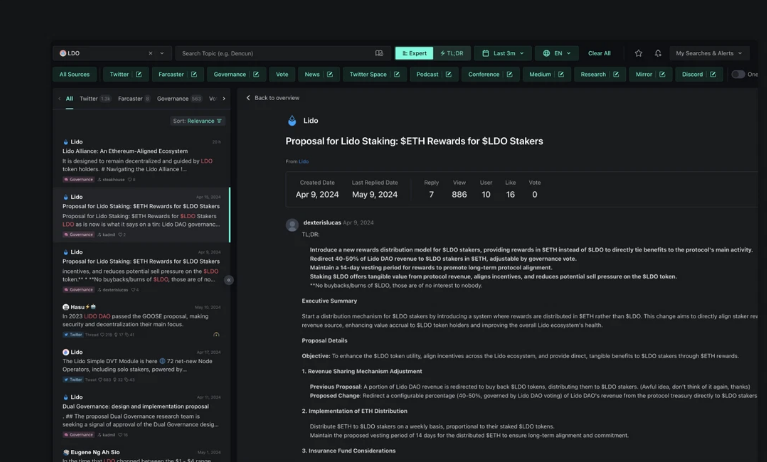Viewport: 767px width, 462px height.
Task: Open Proposal result dated Apr 5, 2024
Action: (x=141, y=271)
